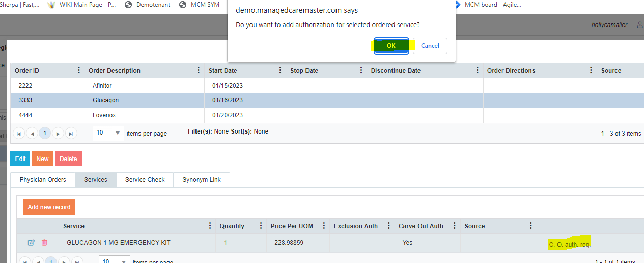Viewport: 644px width, 263px height.
Task: Open MCM board Agile browser tab
Action: pyautogui.click(x=487, y=5)
